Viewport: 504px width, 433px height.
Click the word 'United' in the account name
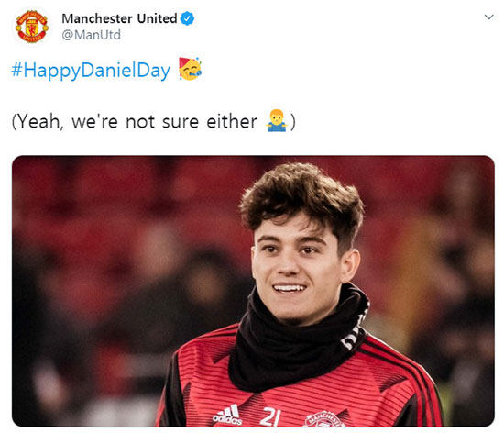click(x=158, y=18)
